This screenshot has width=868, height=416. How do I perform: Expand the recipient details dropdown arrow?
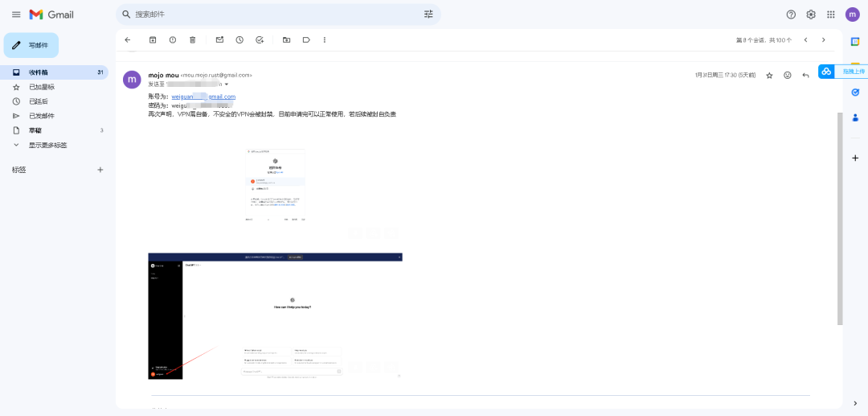click(x=227, y=84)
